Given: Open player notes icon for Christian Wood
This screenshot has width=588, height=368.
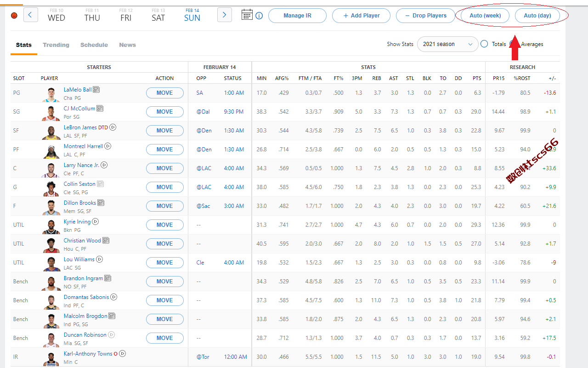Looking at the screenshot, I should tap(106, 241).
